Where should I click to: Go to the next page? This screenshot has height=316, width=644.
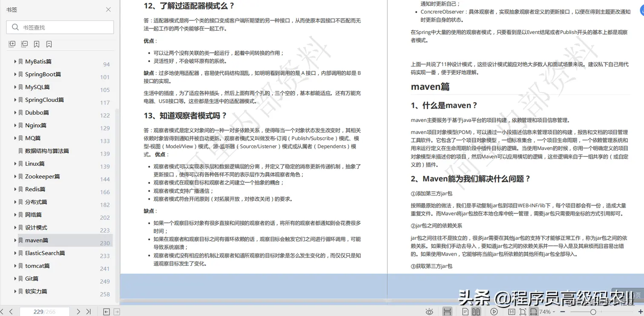click(x=78, y=311)
